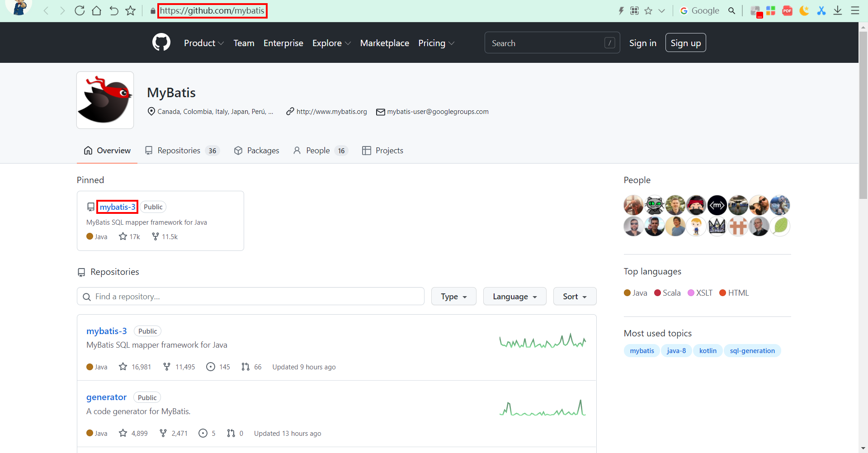
Task: Select the sql-generation topic tag
Action: (x=752, y=350)
